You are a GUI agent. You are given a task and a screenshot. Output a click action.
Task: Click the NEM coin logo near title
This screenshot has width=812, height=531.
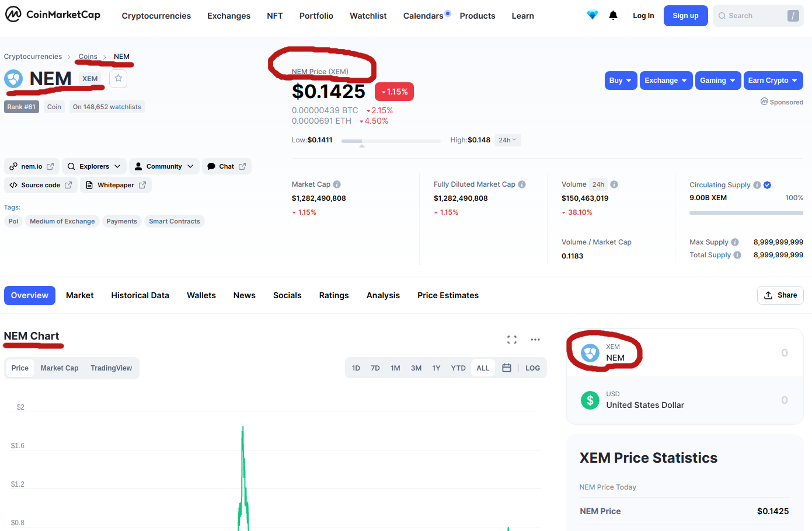coord(13,79)
